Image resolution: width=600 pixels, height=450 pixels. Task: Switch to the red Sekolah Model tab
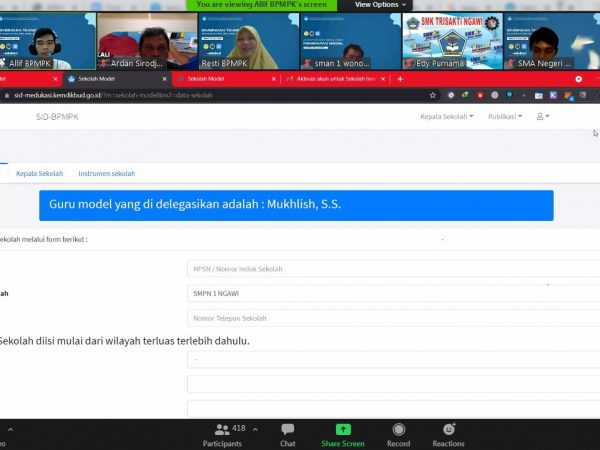click(226, 79)
